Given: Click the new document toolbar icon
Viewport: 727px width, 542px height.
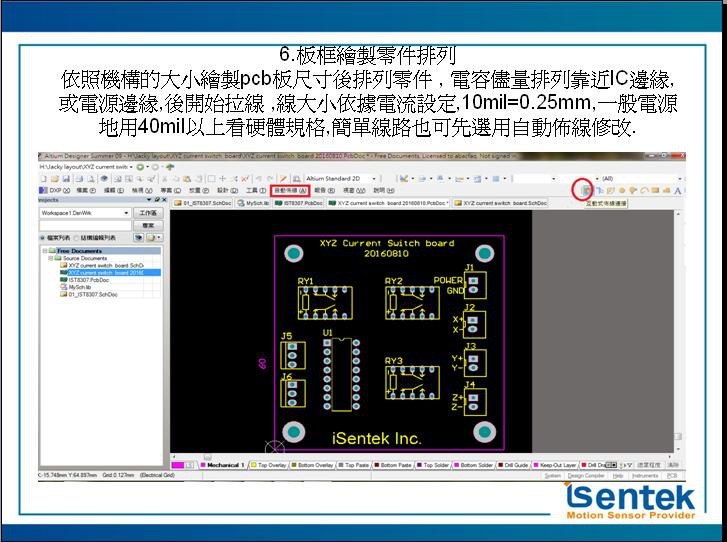Looking at the screenshot, I should coord(44,179).
